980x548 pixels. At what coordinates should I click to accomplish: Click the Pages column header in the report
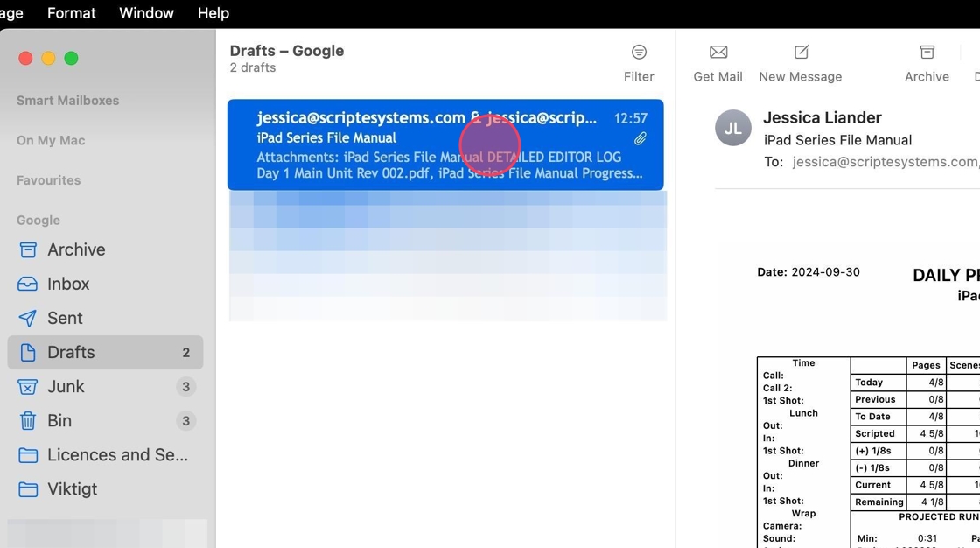pyautogui.click(x=926, y=365)
